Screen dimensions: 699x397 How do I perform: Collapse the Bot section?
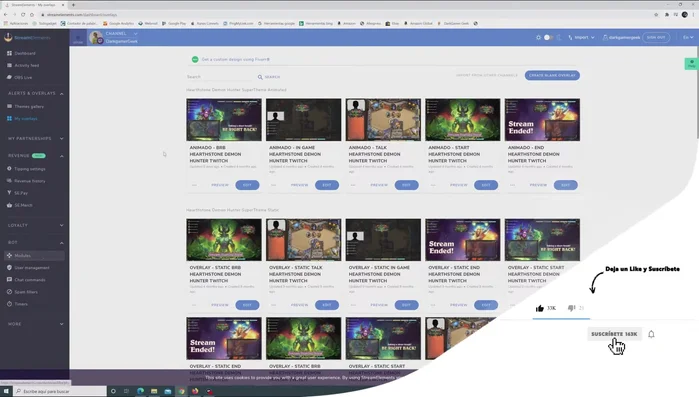pos(62,243)
